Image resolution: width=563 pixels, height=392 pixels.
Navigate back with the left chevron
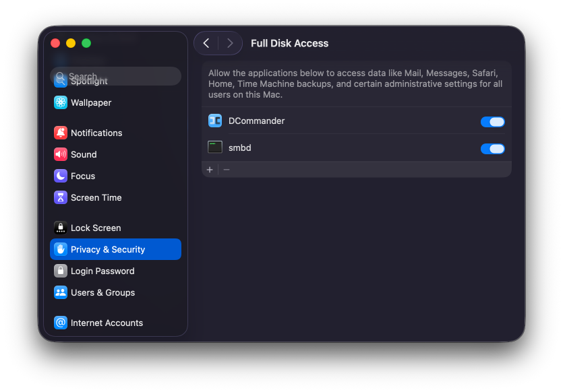[x=206, y=42]
